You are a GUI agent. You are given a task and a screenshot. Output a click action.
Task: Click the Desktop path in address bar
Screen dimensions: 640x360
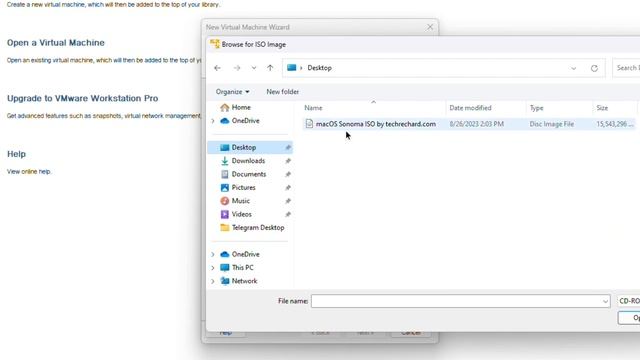319,68
